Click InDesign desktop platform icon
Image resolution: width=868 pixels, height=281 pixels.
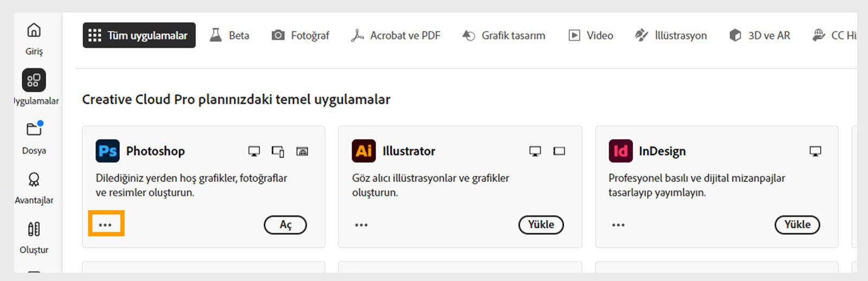coord(815,151)
